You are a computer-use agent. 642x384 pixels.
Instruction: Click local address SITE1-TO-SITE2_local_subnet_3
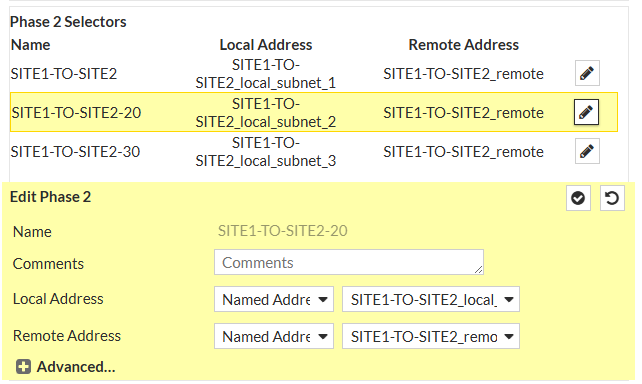coord(266,152)
